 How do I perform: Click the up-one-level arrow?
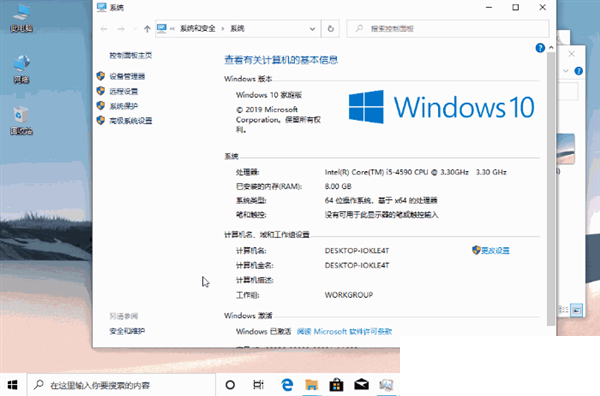pos(147,29)
